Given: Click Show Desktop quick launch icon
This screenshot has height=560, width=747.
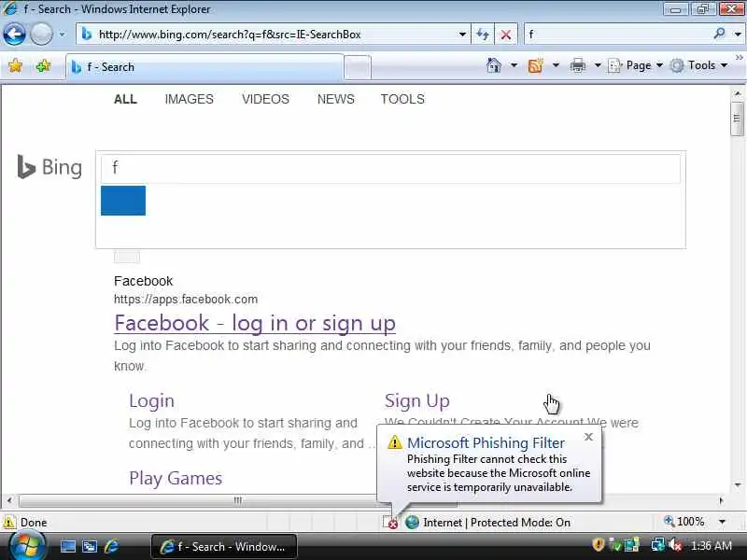Looking at the screenshot, I should coord(67,546).
